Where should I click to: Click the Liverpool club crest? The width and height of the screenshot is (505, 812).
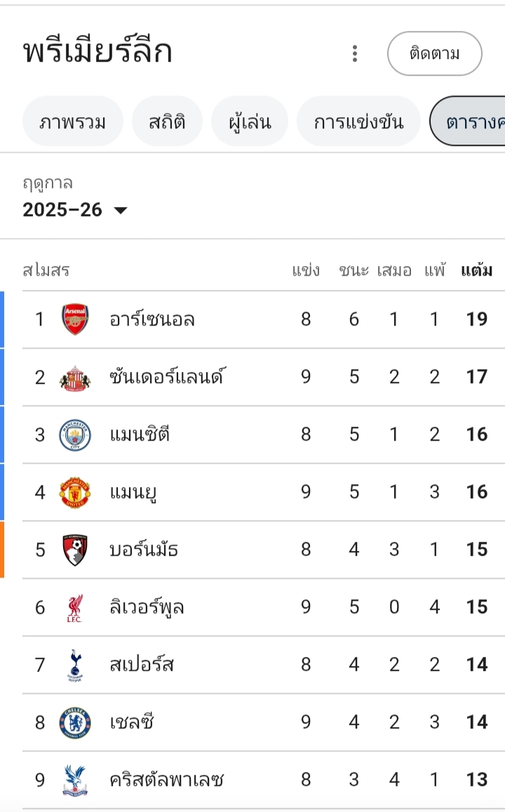pos(75,607)
